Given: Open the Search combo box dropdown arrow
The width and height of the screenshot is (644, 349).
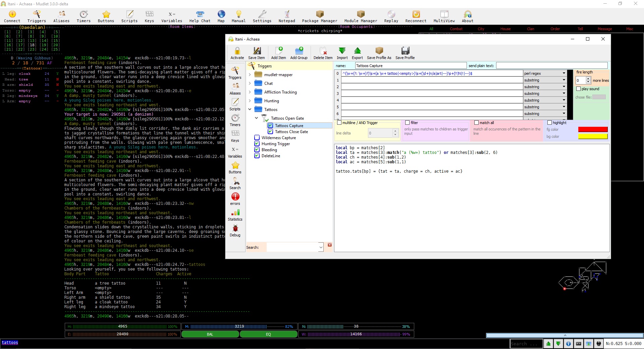Looking at the screenshot, I should (x=321, y=247).
